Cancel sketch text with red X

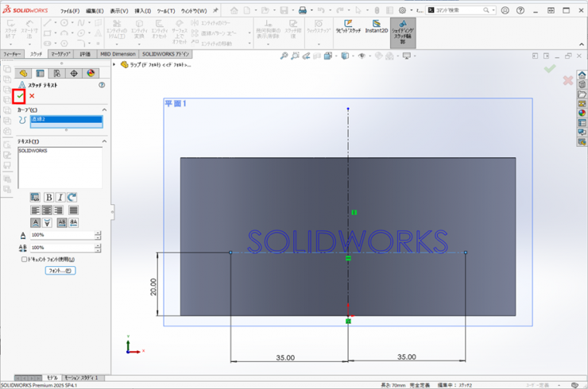(x=32, y=96)
